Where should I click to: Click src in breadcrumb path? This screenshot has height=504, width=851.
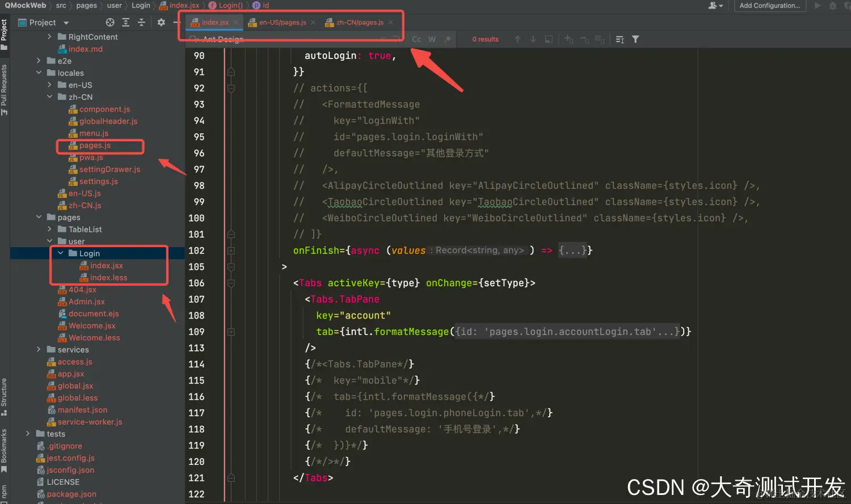[61, 5]
